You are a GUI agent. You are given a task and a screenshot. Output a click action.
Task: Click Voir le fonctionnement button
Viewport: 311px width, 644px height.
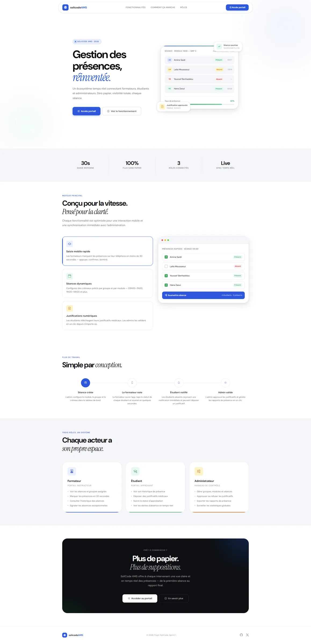pos(122,111)
